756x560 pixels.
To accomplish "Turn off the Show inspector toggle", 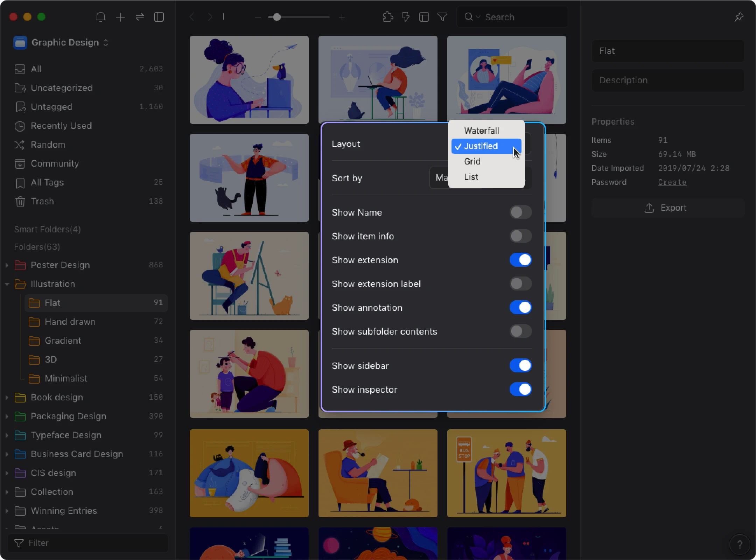I will tap(520, 389).
